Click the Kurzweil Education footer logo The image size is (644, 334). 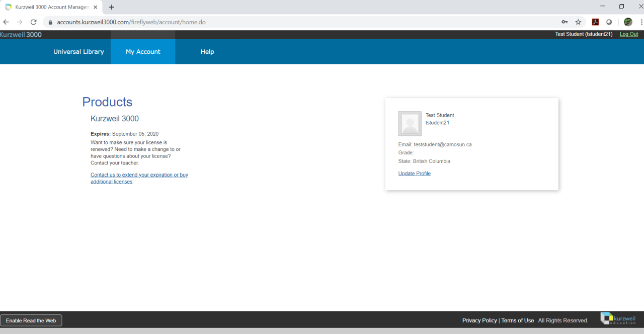tap(618, 318)
